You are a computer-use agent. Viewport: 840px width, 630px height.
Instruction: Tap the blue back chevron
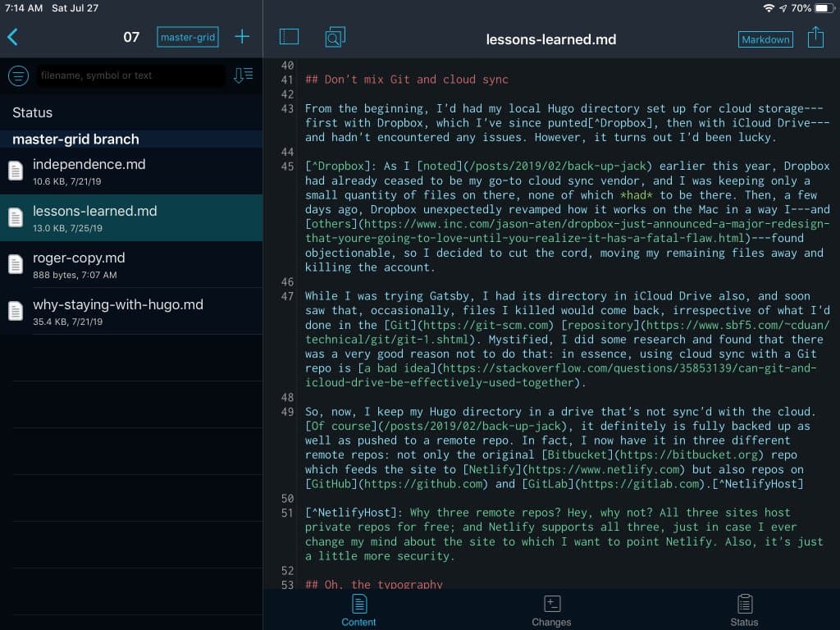coord(13,37)
